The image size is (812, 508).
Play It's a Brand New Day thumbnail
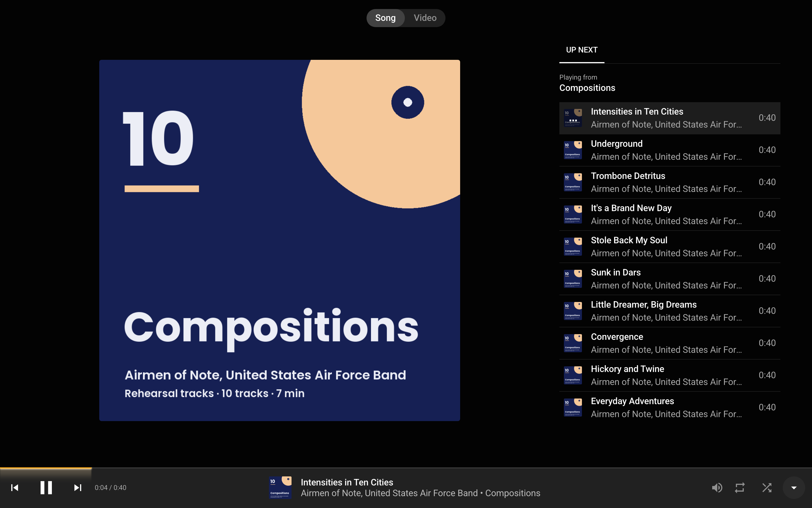click(x=573, y=214)
